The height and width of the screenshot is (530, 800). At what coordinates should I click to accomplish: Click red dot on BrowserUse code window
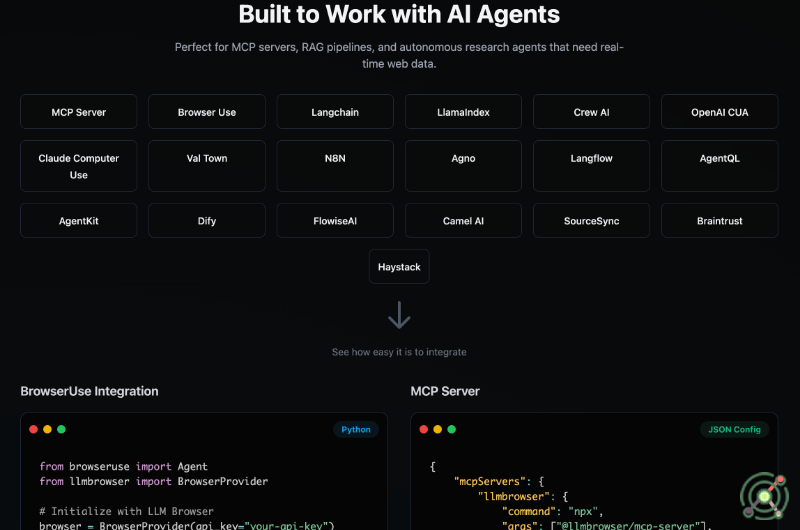coord(33,429)
